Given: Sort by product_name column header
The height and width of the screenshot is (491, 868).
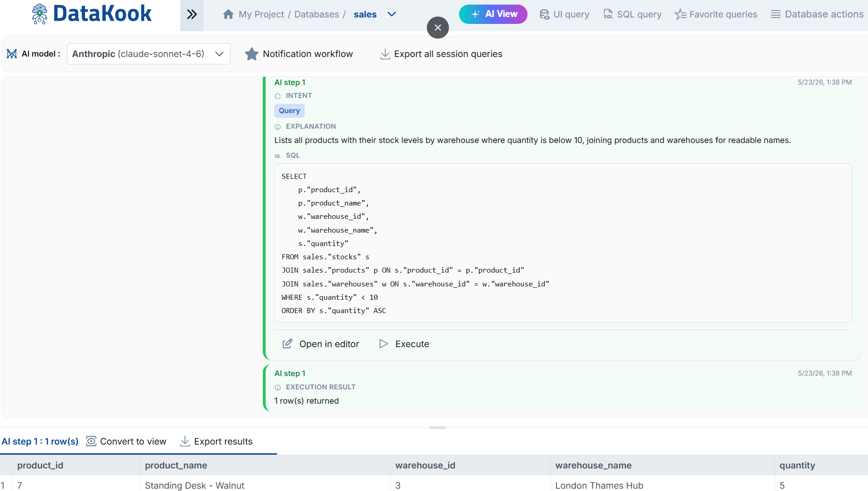Looking at the screenshot, I should point(265,465).
